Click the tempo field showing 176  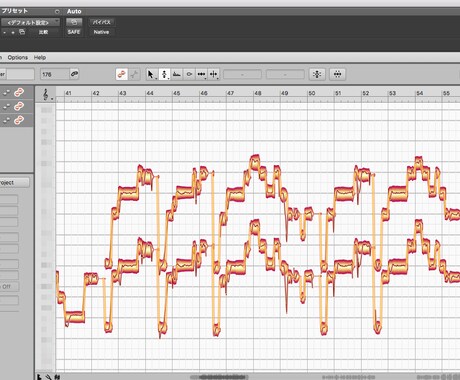click(55, 74)
